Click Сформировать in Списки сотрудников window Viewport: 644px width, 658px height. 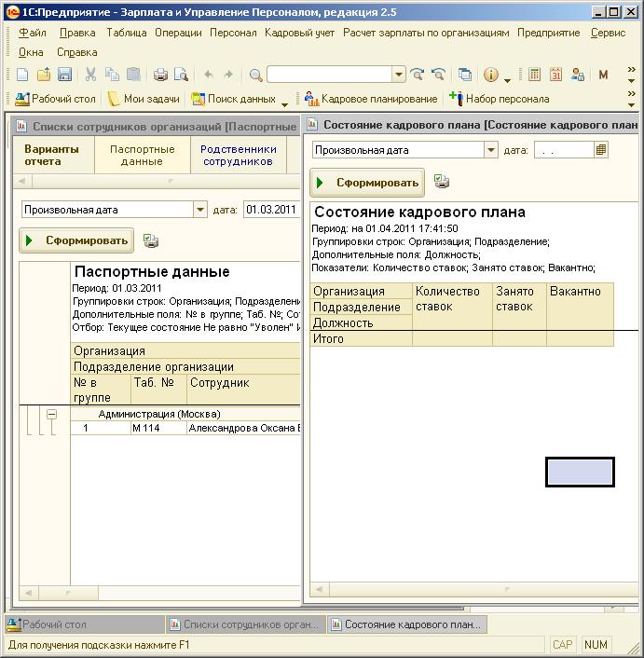(x=76, y=240)
